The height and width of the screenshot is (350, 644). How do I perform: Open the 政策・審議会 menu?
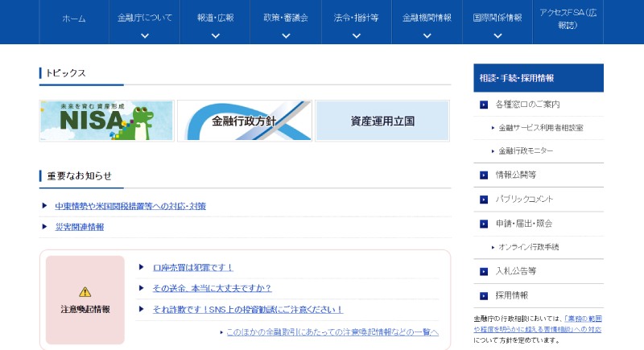click(286, 18)
